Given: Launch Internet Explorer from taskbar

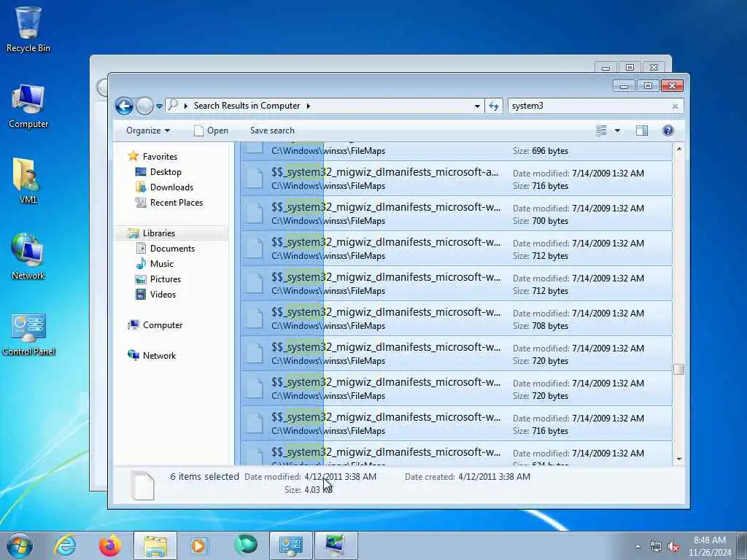Looking at the screenshot, I should tap(65, 545).
